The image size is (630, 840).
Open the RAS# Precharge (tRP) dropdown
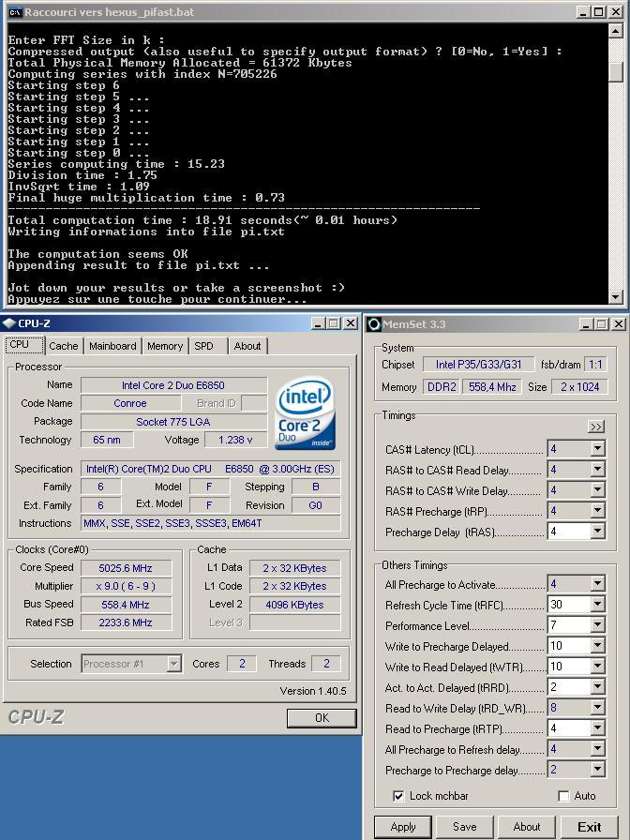click(597, 511)
